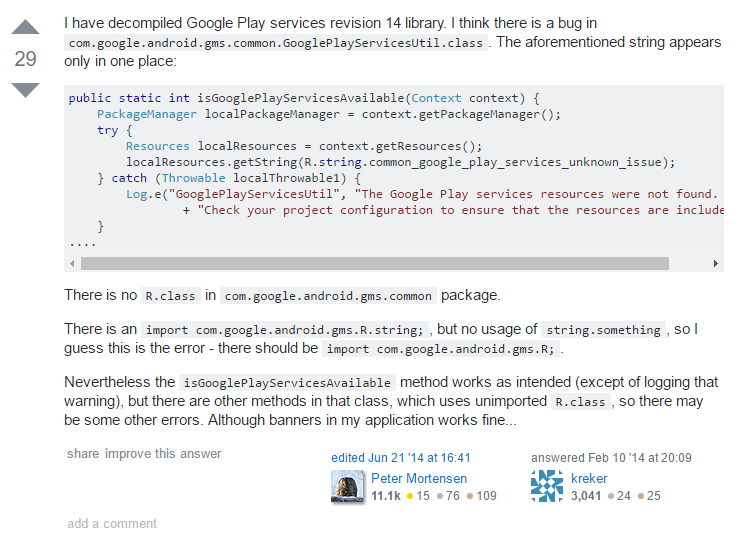
Task: Click inline code com.google.android.gms.common
Action: [328, 296]
